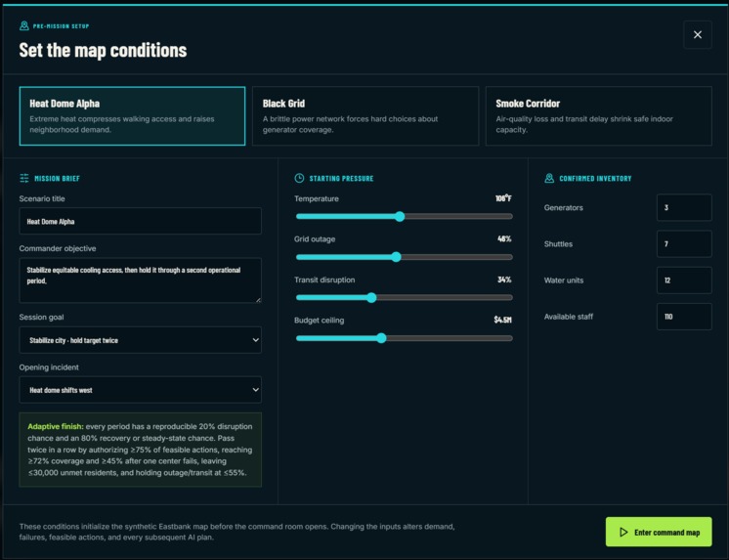Click the Shuttles quantity field
729x560 pixels.
tap(684, 243)
